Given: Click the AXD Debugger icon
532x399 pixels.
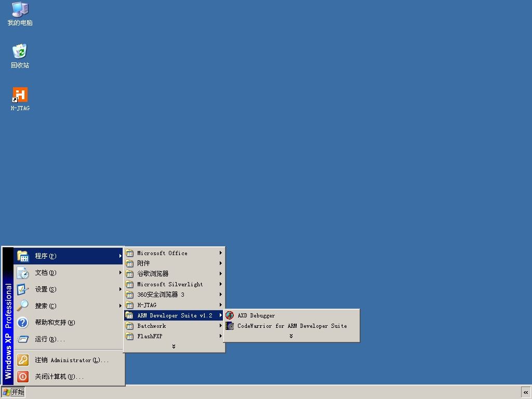Looking at the screenshot, I should tap(230, 315).
